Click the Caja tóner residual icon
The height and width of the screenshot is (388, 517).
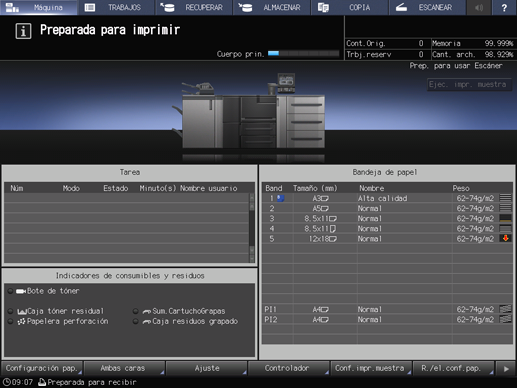(x=22, y=312)
